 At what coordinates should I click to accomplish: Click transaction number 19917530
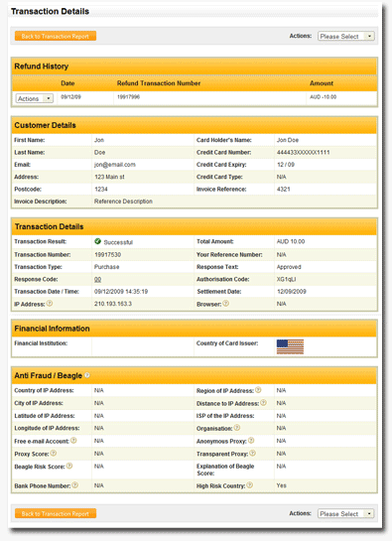[x=107, y=255]
